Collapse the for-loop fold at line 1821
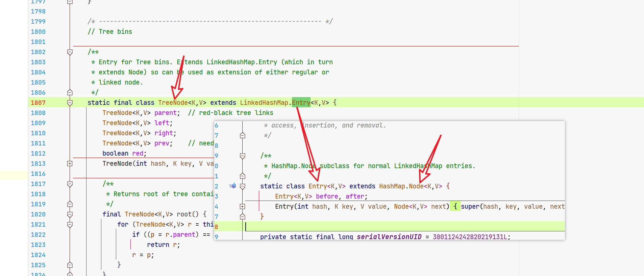This screenshot has width=644, height=276. click(x=70, y=225)
